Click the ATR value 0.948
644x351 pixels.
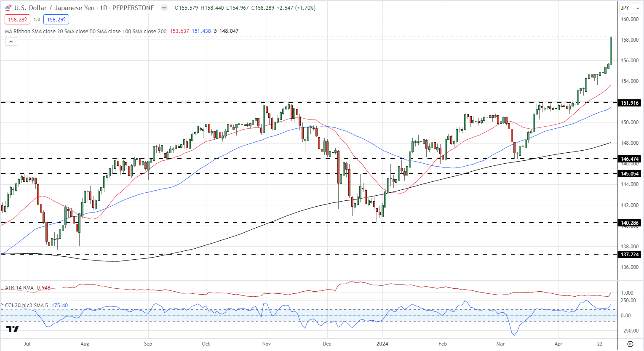(x=43, y=288)
